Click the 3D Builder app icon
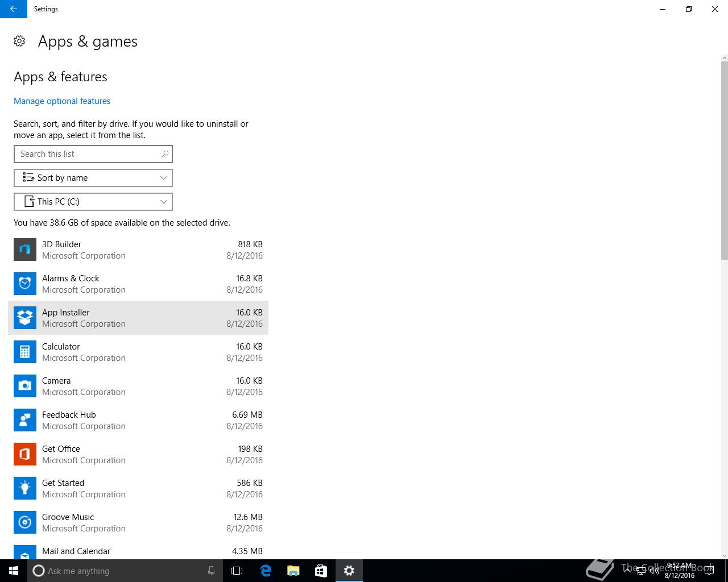Screen dimensions: 728x582 pyautogui.click(x=25, y=250)
